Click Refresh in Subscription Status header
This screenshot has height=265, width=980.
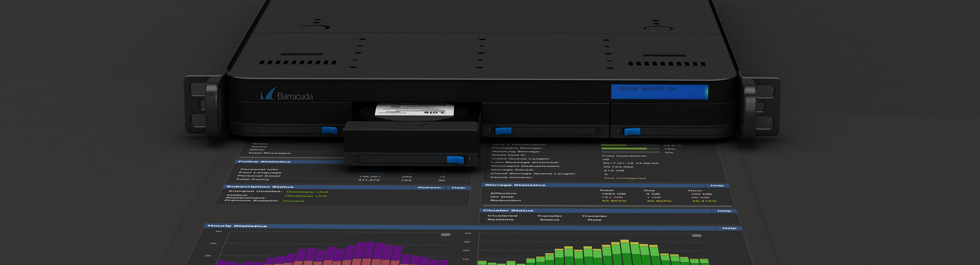point(429,188)
